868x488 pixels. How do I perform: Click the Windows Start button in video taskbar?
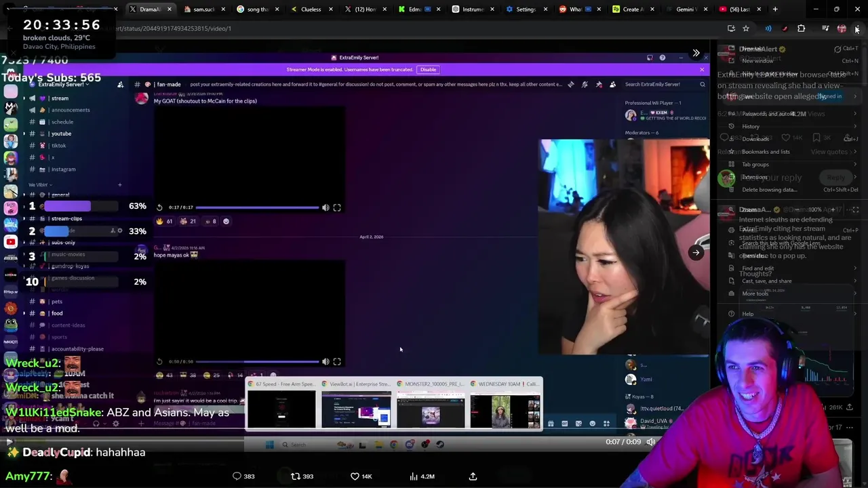pos(269,445)
